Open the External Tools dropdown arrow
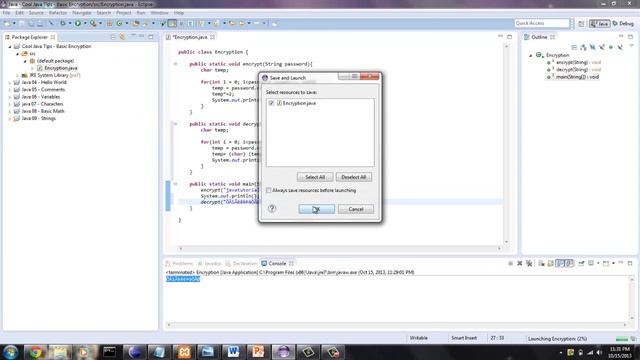 [x=100, y=24]
